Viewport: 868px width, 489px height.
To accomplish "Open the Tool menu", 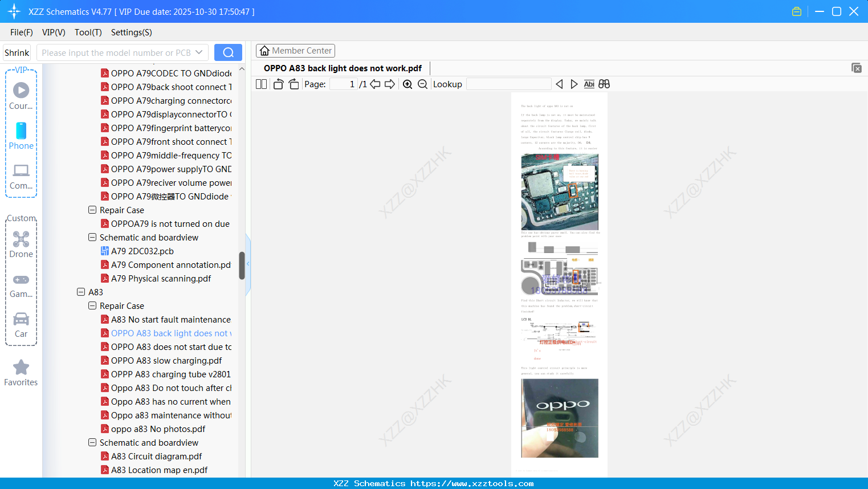I will pos(88,32).
